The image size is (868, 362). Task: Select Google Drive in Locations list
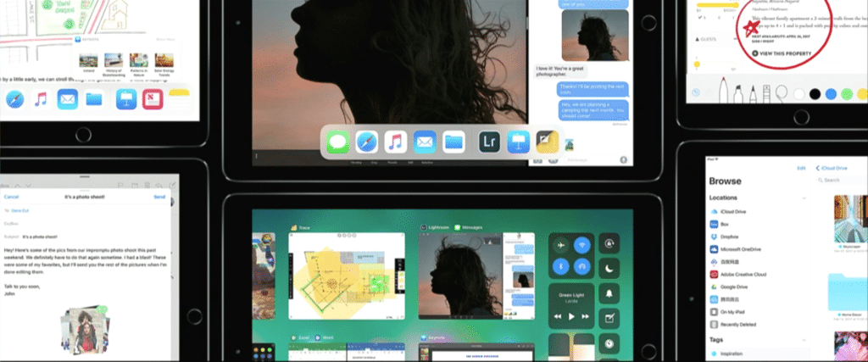732,288
